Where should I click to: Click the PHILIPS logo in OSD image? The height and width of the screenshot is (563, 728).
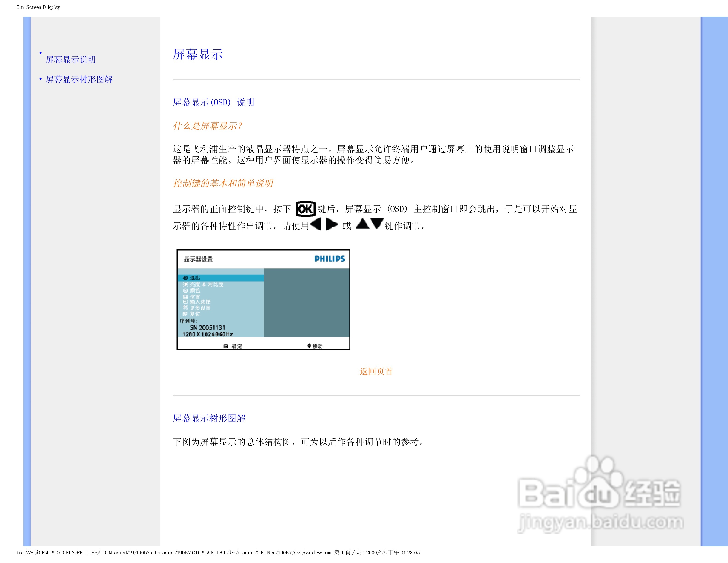pos(329,259)
